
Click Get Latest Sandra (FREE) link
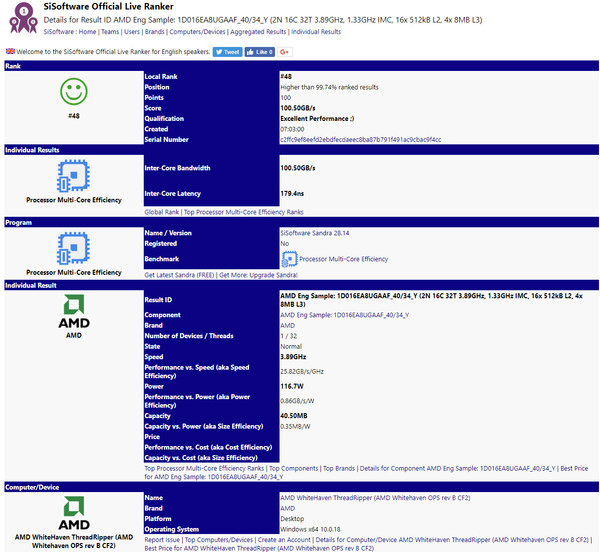click(x=179, y=275)
